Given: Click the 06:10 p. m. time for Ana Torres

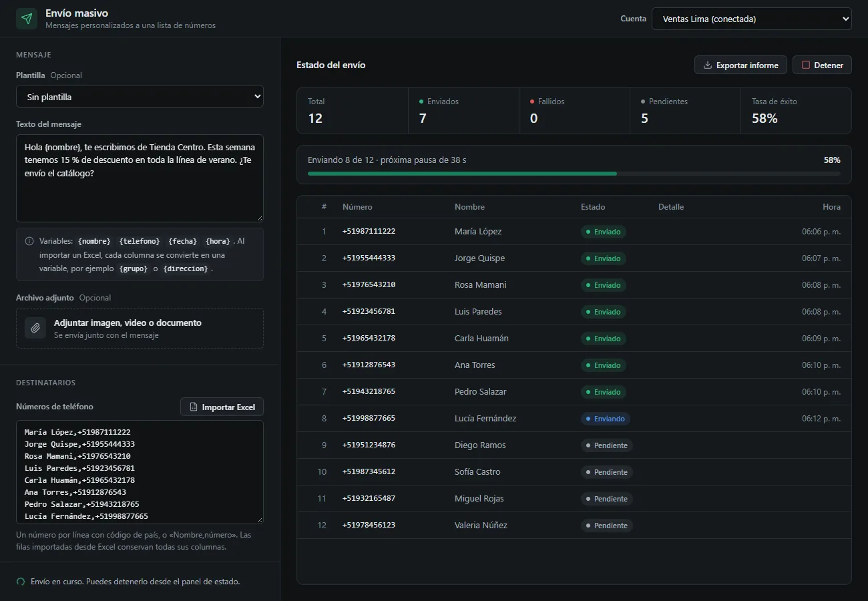Looking at the screenshot, I should tap(821, 365).
